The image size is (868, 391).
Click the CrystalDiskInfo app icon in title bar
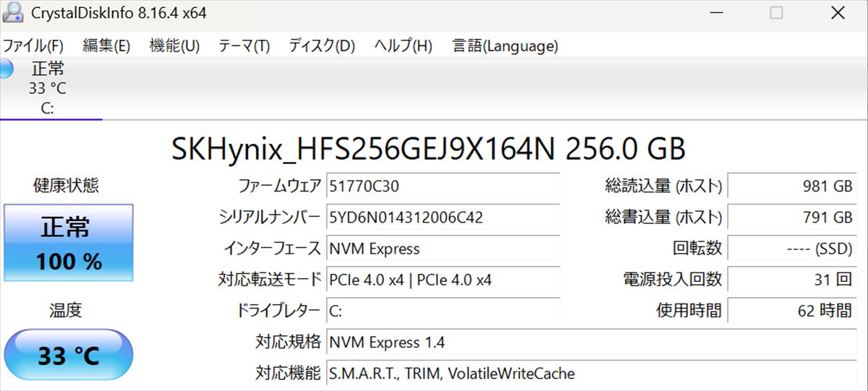pyautogui.click(x=12, y=12)
